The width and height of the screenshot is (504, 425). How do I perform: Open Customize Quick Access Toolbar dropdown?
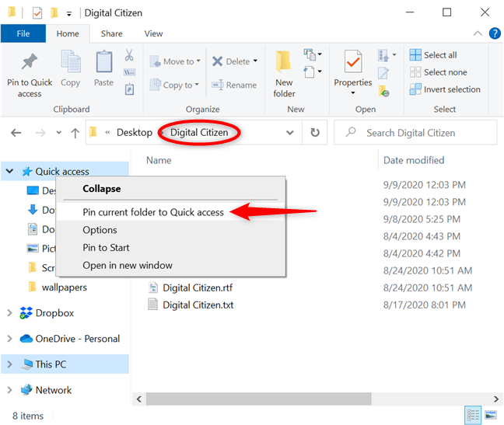point(68,14)
